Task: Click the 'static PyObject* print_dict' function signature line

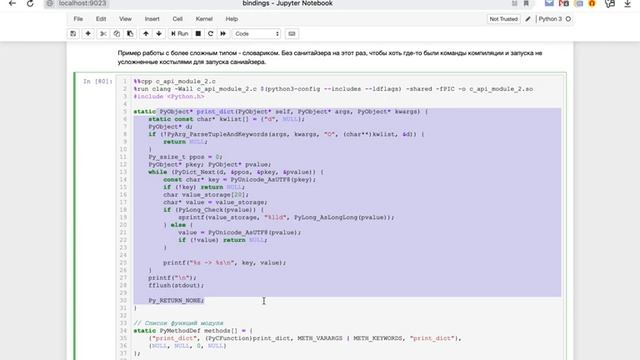Action: pos(280,111)
